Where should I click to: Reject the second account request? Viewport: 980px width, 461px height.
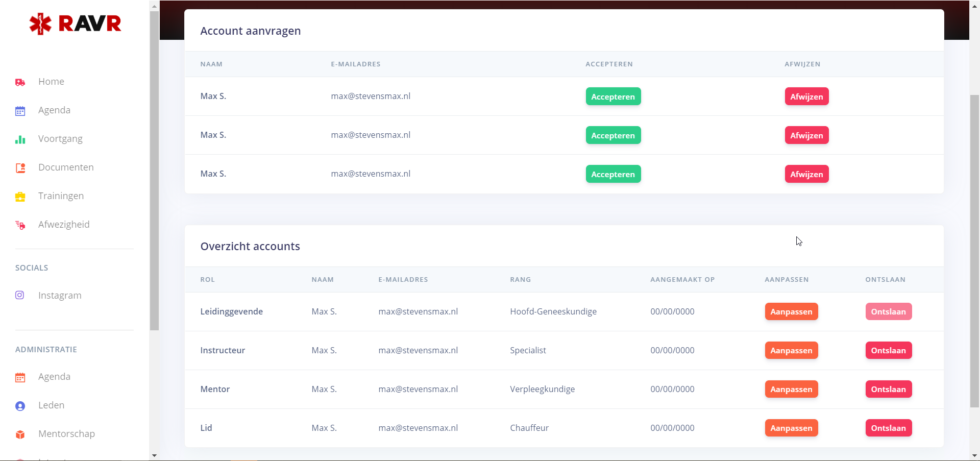[x=806, y=135]
